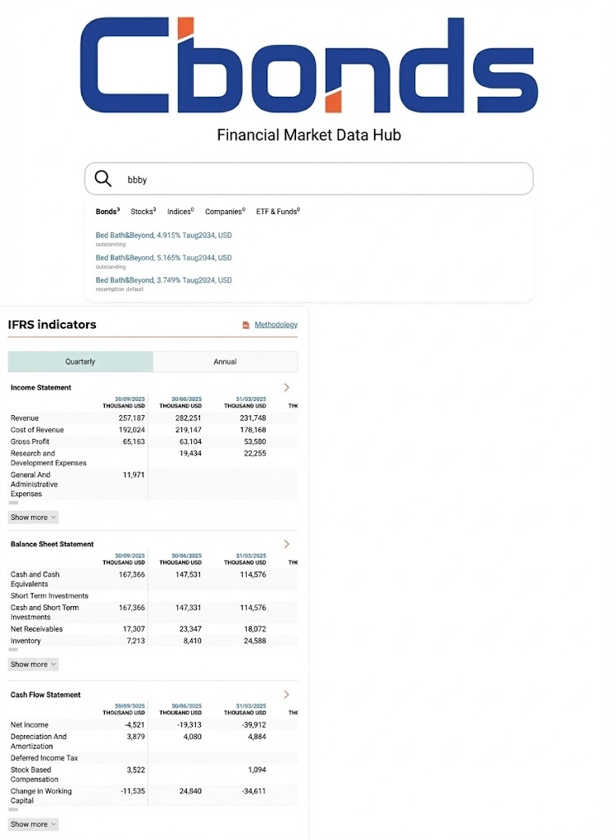
Task: Click the Net Income value -4,521
Action: (x=135, y=725)
